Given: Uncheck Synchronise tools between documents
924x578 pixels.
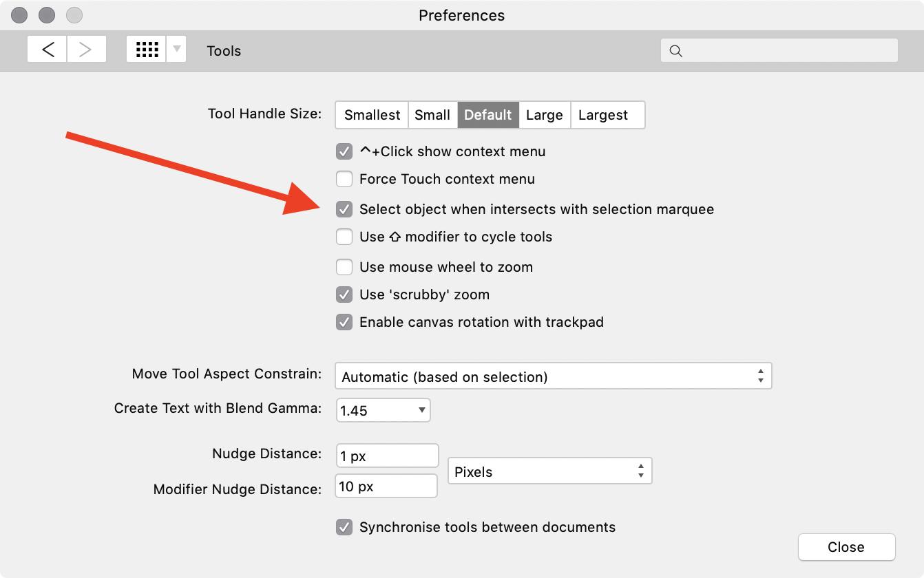Looking at the screenshot, I should tap(344, 527).
